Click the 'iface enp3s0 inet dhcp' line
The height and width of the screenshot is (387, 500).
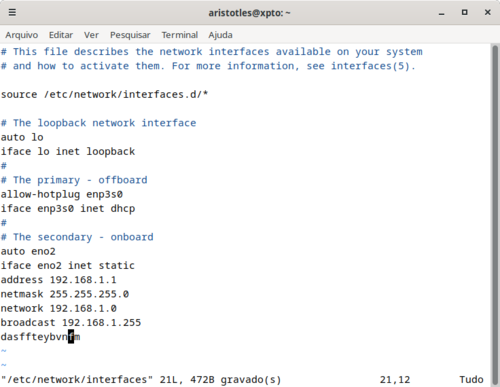pyautogui.click(x=68, y=209)
